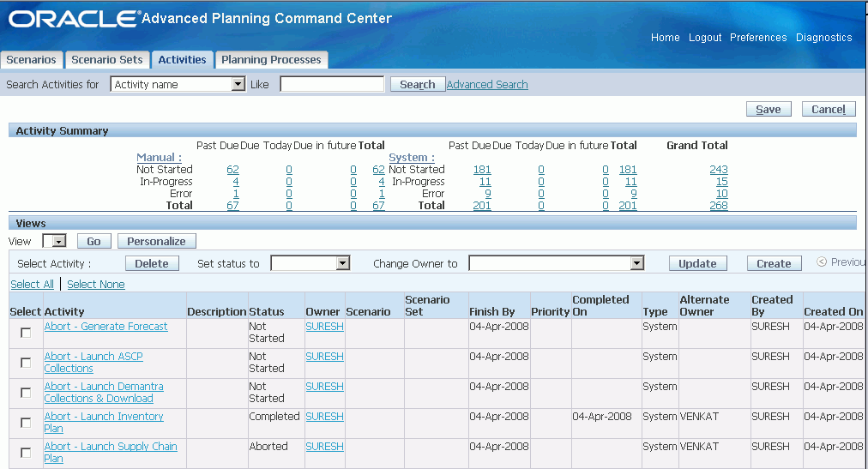Screen dimensions: 868x469
Task: Expand the Set status to dropdown
Action: point(310,263)
